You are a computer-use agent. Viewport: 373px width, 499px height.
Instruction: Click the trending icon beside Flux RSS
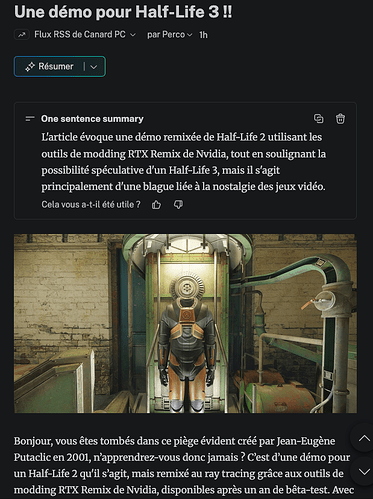point(22,35)
